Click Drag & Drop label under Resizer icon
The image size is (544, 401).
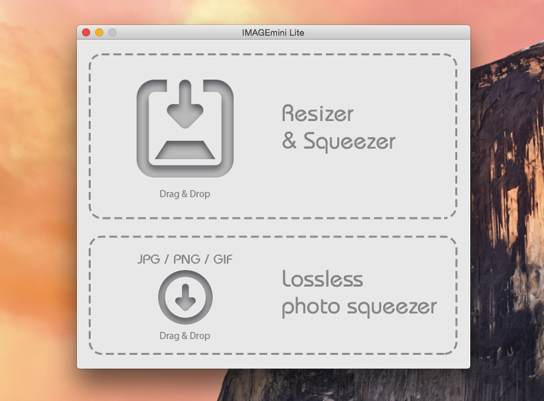pyautogui.click(x=185, y=194)
